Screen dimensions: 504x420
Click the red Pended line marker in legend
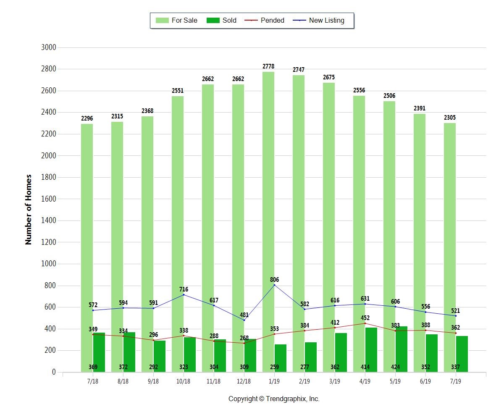click(x=250, y=21)
